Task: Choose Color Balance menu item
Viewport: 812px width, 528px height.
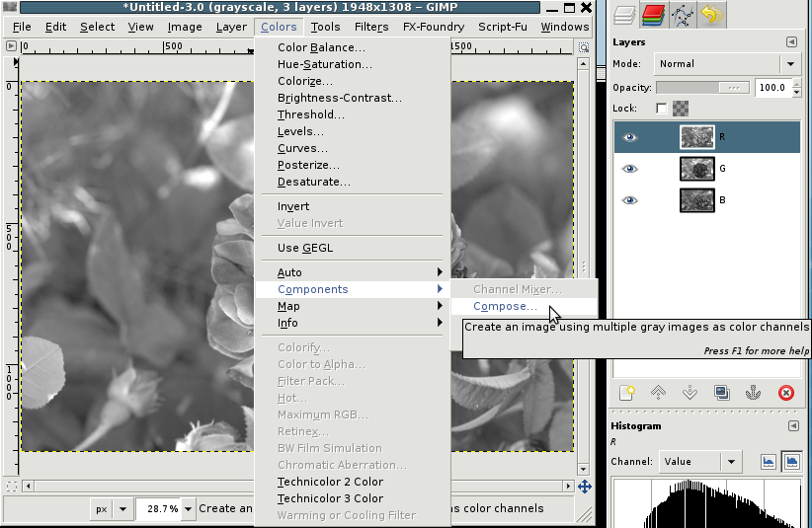Action: click(x=352, y=47)
